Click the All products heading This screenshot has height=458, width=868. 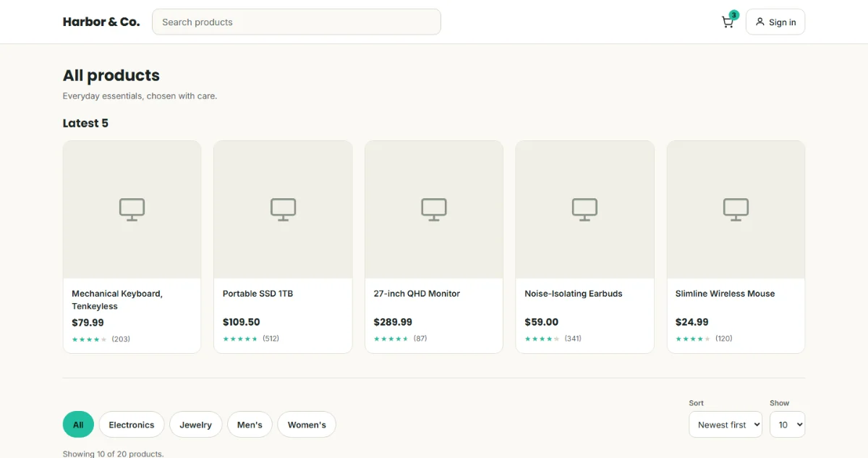click(x=111, y=75)
